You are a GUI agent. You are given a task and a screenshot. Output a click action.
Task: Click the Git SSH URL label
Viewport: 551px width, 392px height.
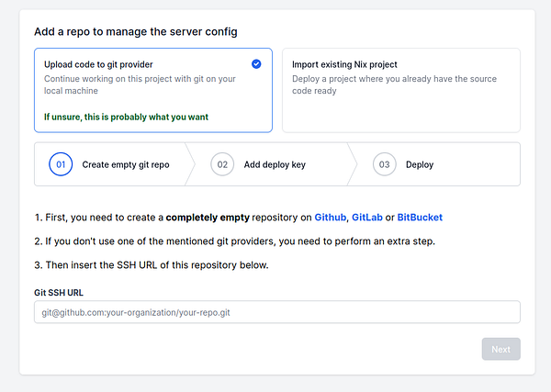(60, 291)
